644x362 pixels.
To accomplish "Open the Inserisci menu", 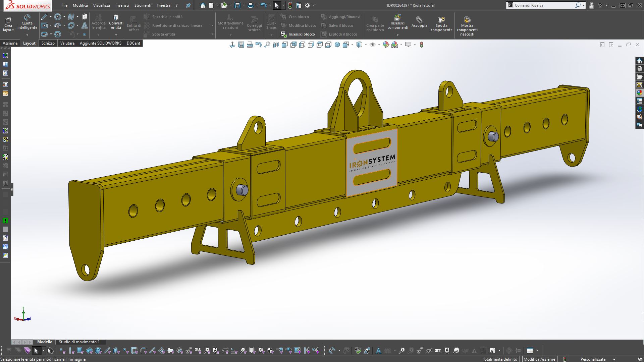I will pyautogui.click(x=122, y=5).
